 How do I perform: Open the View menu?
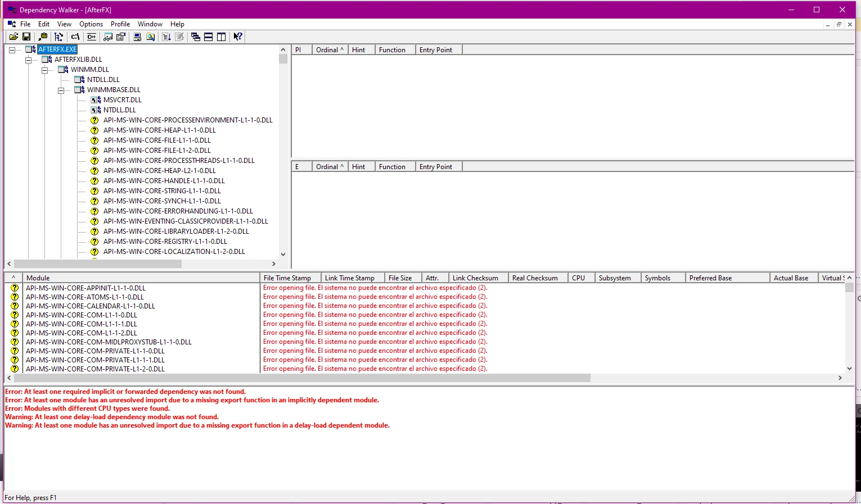click(64, 24)
